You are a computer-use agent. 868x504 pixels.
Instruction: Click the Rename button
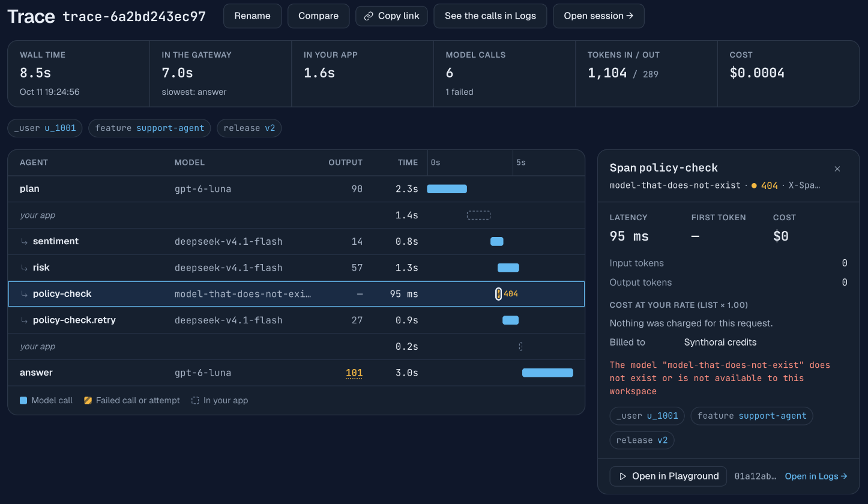click(252, 16)
